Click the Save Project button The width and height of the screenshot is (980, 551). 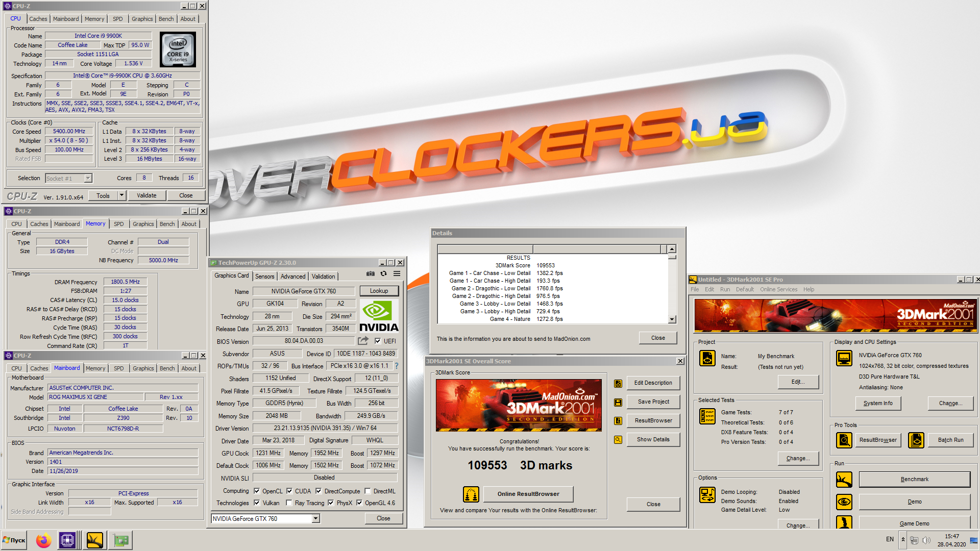653,402
